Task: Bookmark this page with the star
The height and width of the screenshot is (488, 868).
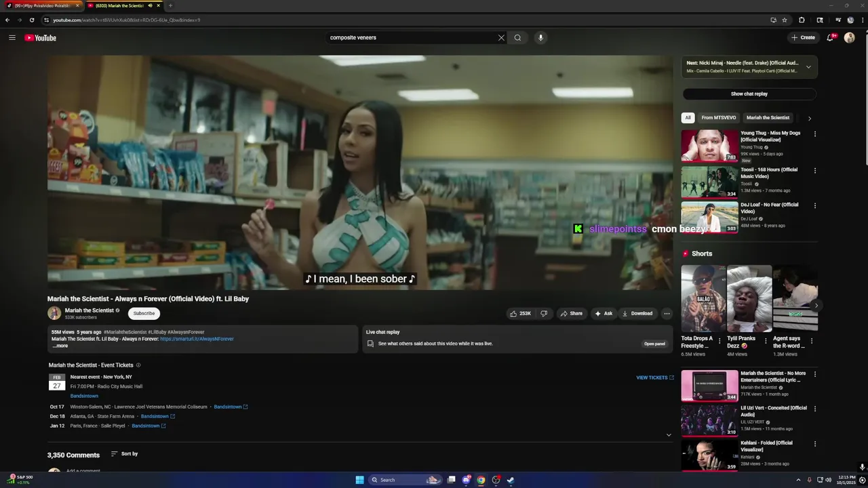Action: click(x=785, y=20)
